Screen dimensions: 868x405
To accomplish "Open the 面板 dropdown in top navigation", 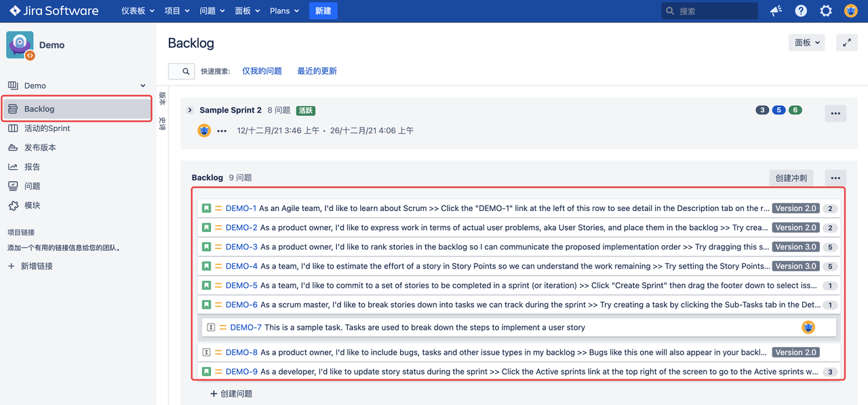I will click(x=248, y=11).
